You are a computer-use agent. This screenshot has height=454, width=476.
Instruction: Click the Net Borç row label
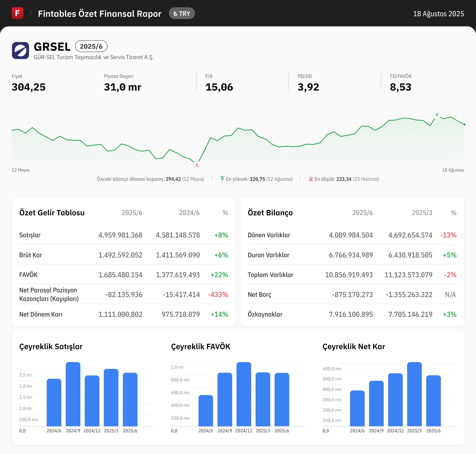point(259,295)
